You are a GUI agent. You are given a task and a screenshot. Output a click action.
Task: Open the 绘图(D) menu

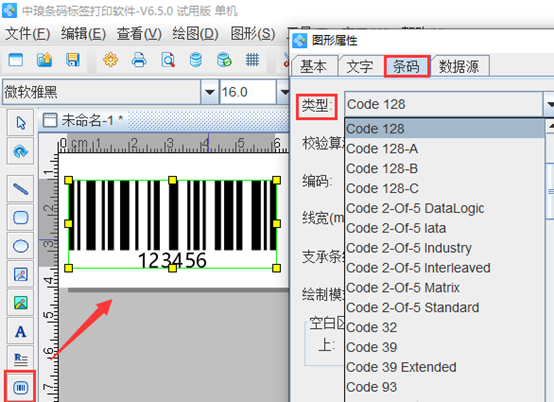tap(195, 34)
